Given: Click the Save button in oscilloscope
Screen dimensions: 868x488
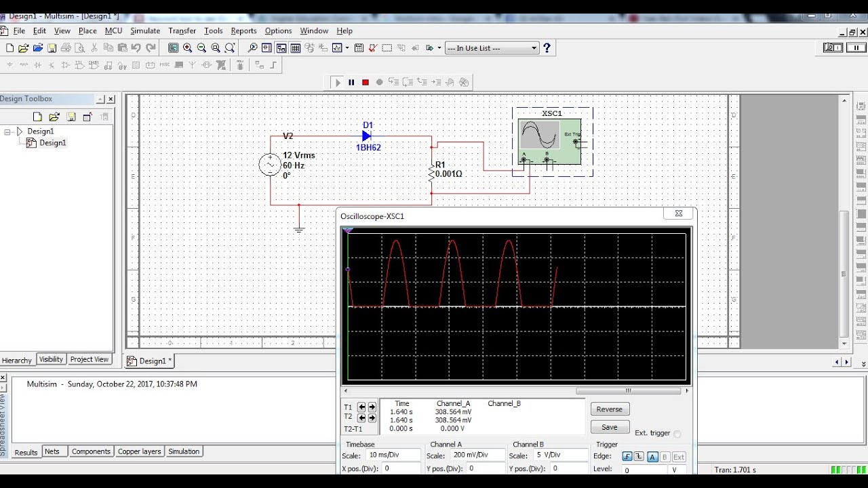Looking at the screenshot, I should (x=610, y=427).
